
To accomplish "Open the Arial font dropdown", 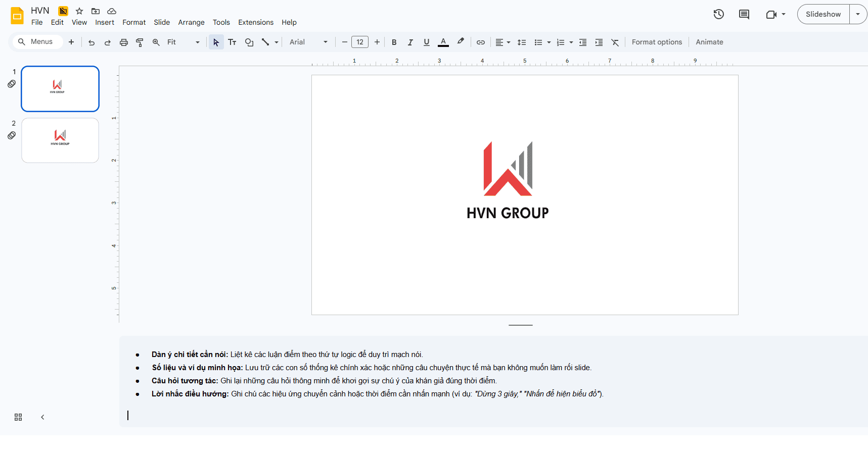I will coord(309,42).
